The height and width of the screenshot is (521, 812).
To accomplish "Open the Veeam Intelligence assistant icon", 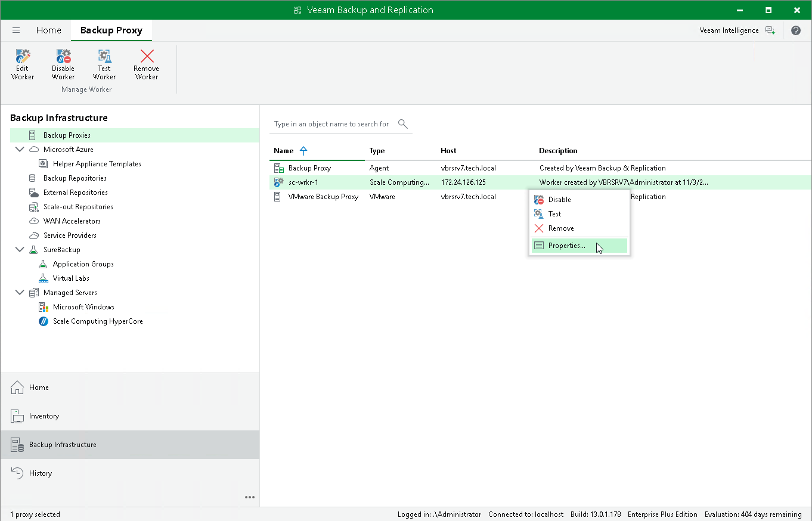I will point(770,30).
